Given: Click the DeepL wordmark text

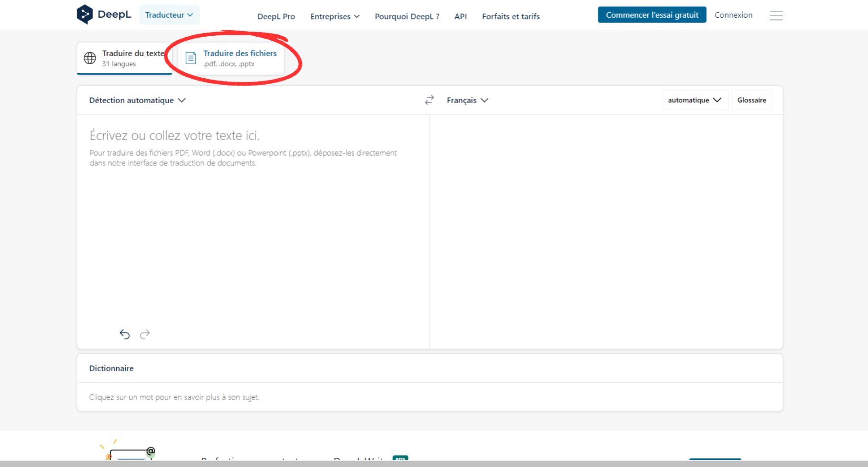Looking at the screenshot, I should (114, 14).
